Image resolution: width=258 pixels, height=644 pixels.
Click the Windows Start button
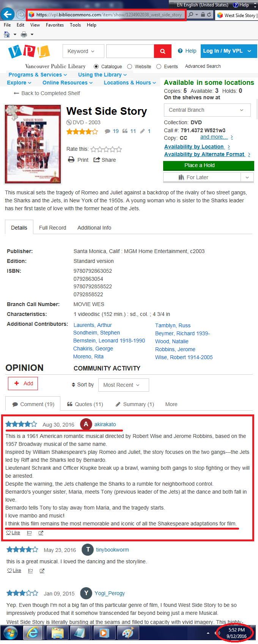(10, 633)
